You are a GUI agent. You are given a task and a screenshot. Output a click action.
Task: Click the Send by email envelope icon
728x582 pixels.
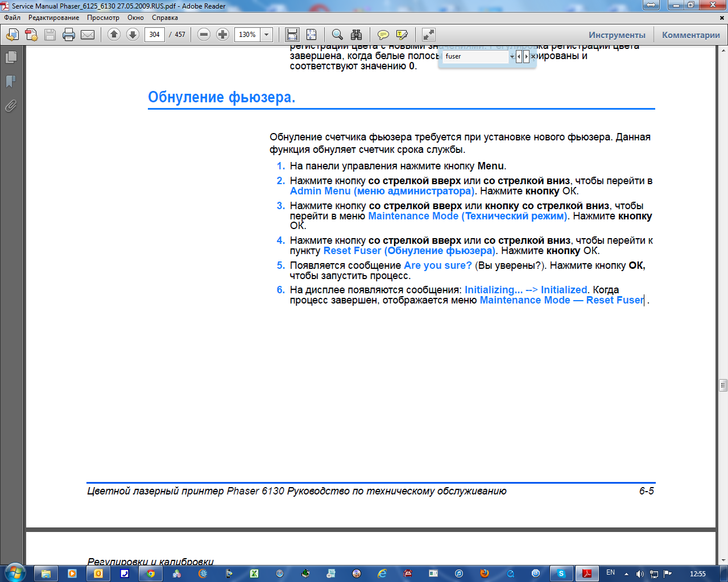(x=88, y=35)
